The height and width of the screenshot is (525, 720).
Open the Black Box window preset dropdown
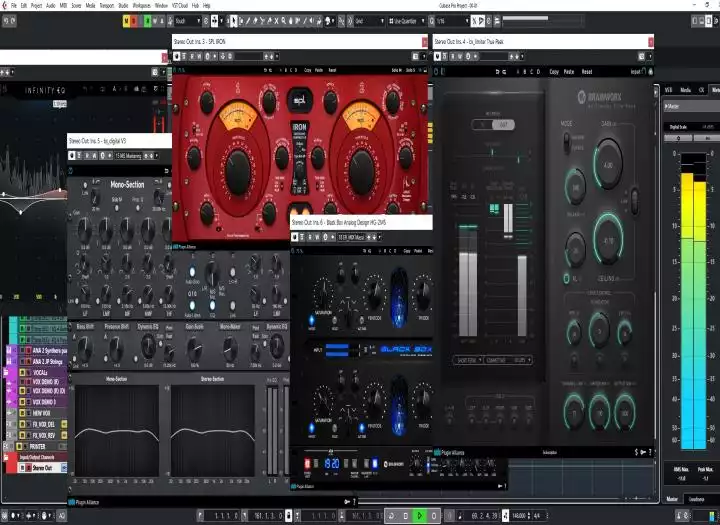tap(352, 237)
